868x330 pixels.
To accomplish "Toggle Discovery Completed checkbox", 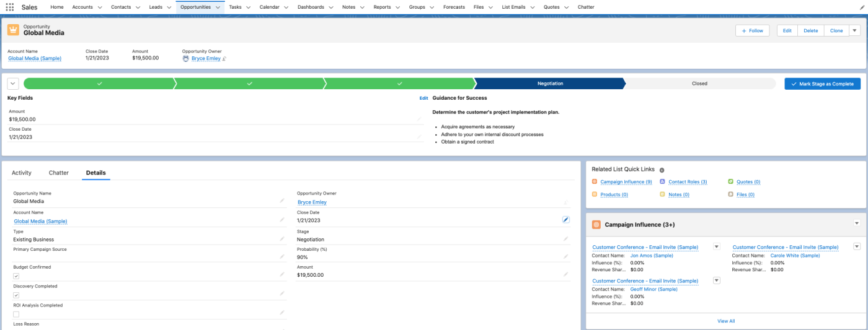I will (x=16, y=295).
